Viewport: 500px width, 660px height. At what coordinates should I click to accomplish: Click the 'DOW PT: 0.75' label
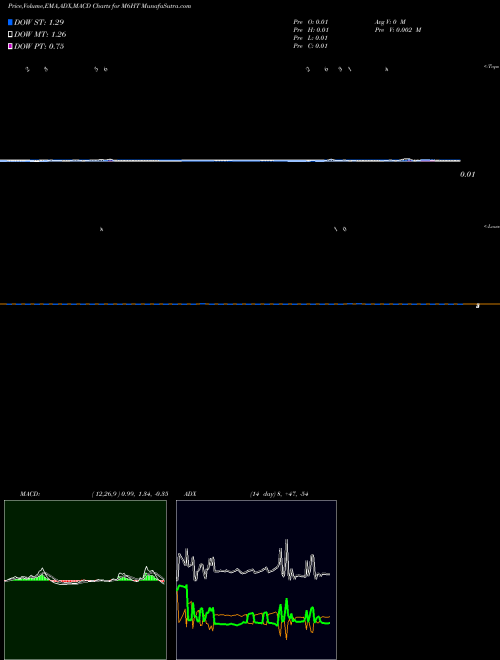39,46
